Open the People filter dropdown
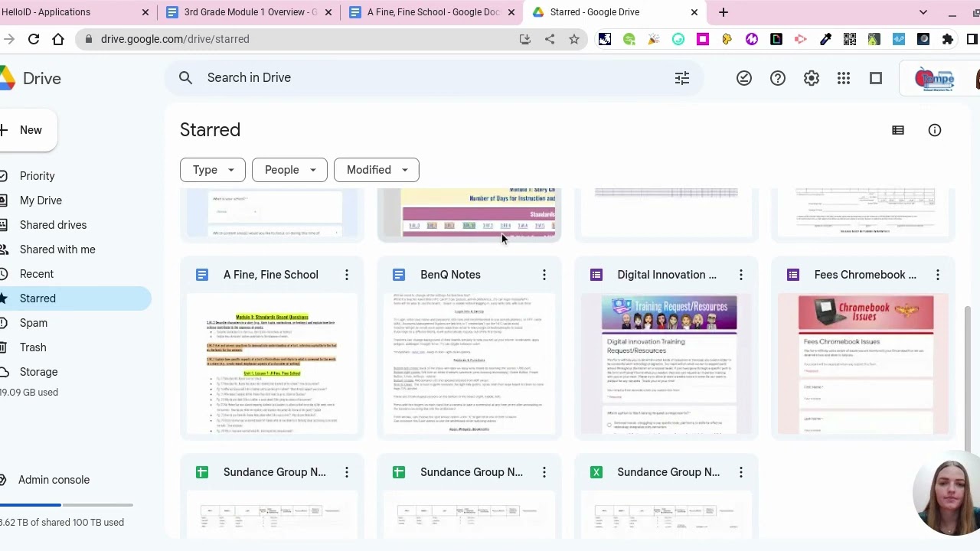Image resolution: width=980 pixels, height=551 pixels. click(289, 170)
